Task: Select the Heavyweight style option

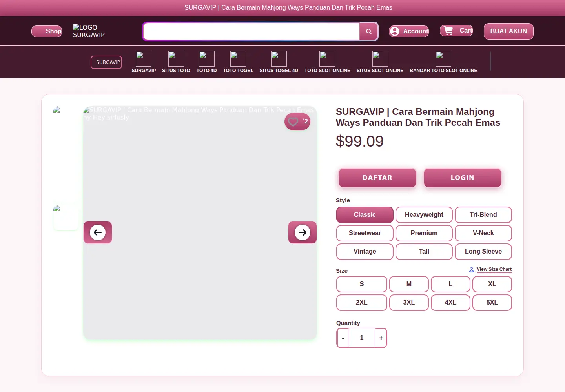Action: tap(424, 215)
